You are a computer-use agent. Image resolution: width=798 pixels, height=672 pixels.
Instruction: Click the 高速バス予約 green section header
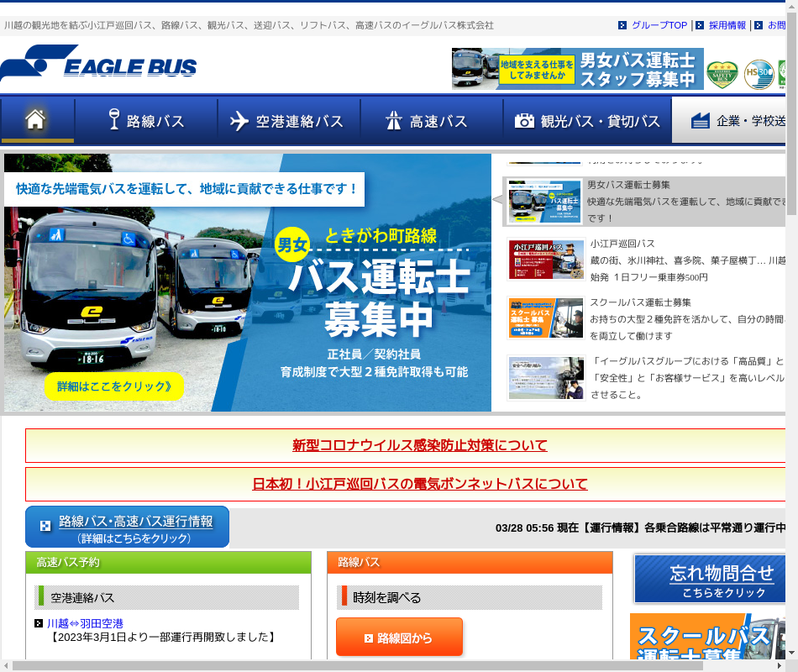tap(169, 563)
